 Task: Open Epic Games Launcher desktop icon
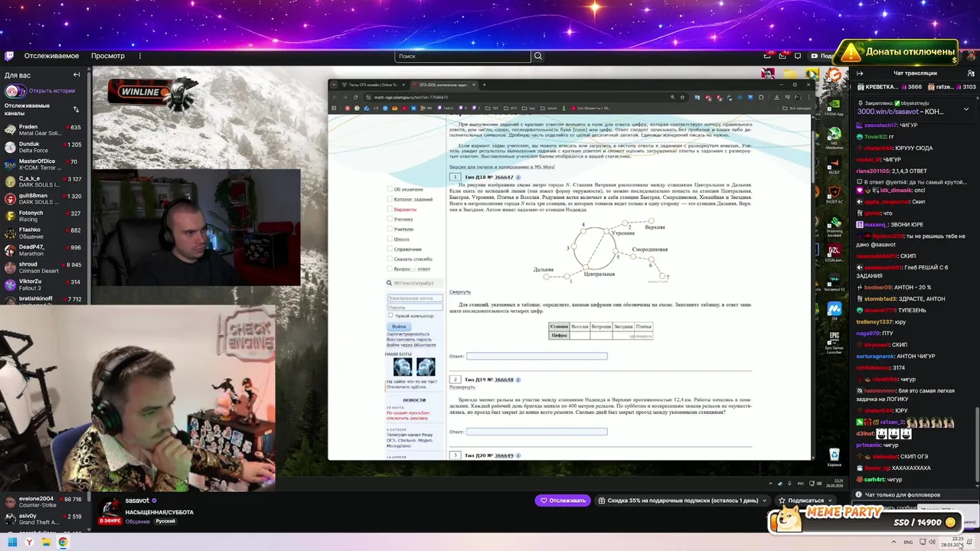click(835, 341)
